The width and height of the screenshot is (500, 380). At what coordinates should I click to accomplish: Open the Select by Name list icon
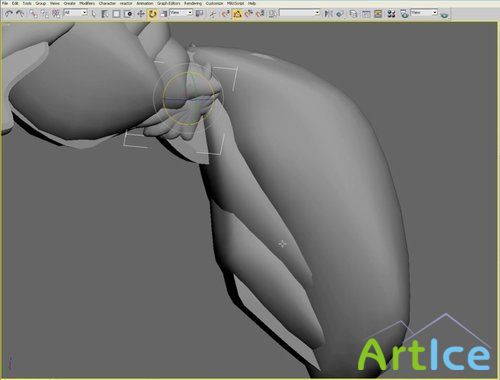pos(105,14)
